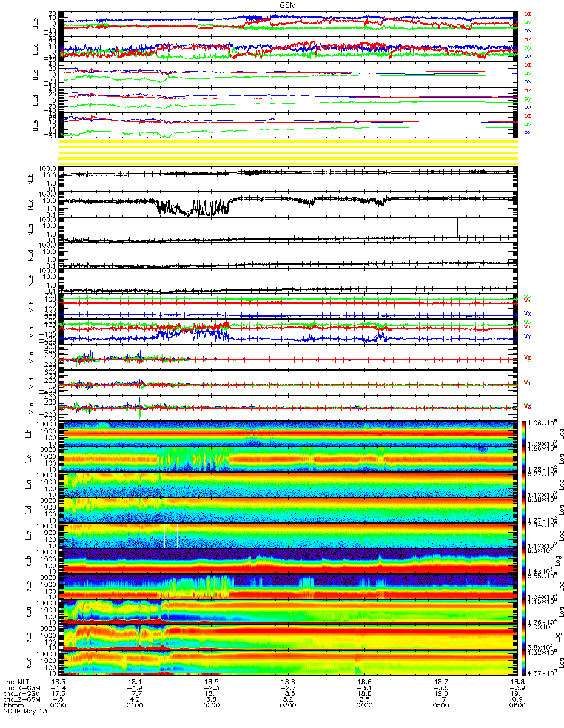Click the thc_Z-GSM row label
This screenshot has height=728, width=564.
pos(22,699)
